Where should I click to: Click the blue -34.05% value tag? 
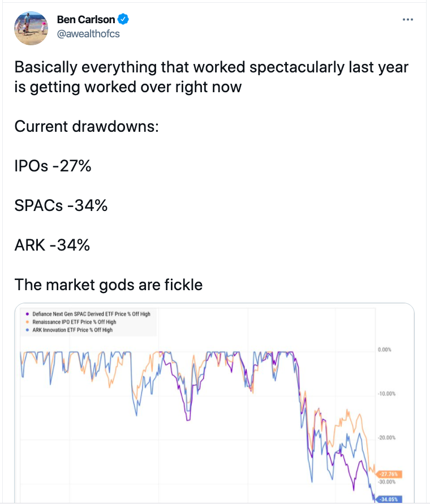click(388, 499)
